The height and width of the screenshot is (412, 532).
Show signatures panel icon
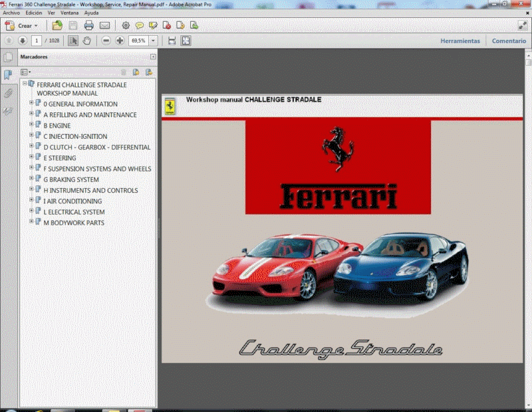[x=8, y=110]
